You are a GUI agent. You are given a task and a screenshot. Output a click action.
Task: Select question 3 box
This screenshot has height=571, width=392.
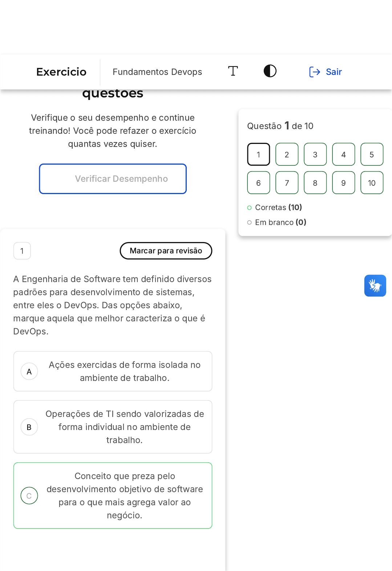[315, 154]
